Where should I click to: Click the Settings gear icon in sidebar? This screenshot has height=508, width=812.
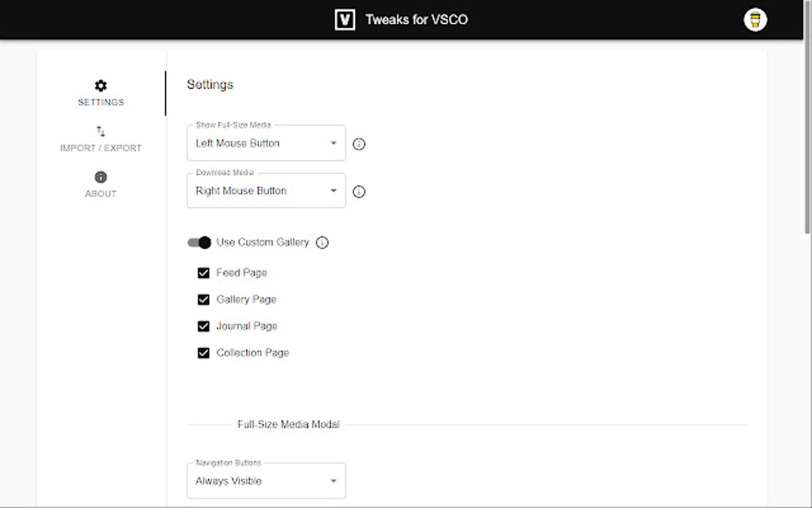click(100, 85)
